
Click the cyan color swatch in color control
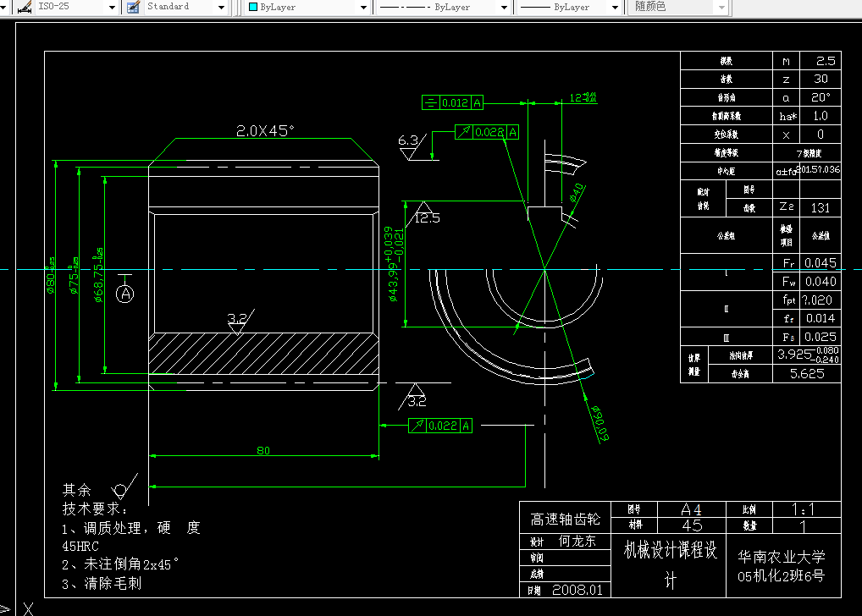coord(253,7)
